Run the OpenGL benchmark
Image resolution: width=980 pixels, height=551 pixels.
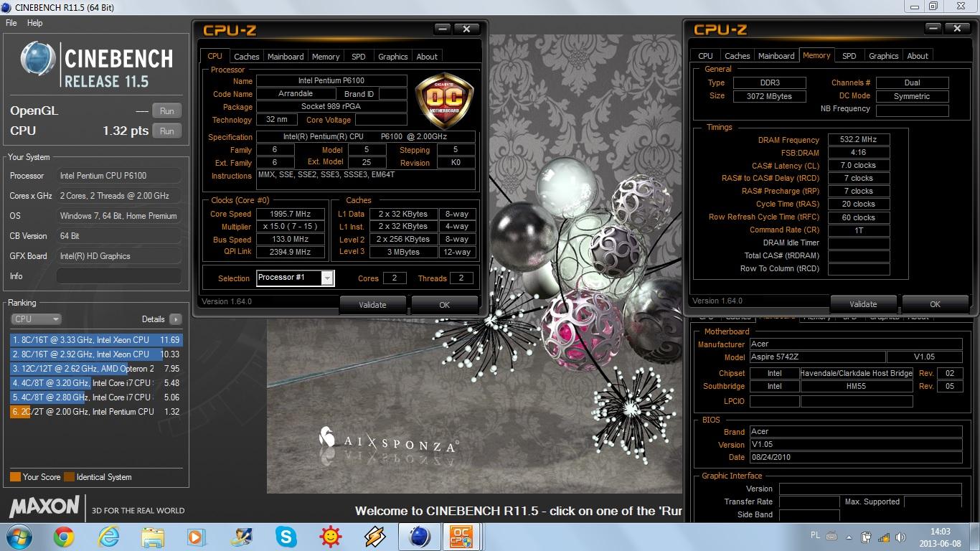tap(167, 111)
